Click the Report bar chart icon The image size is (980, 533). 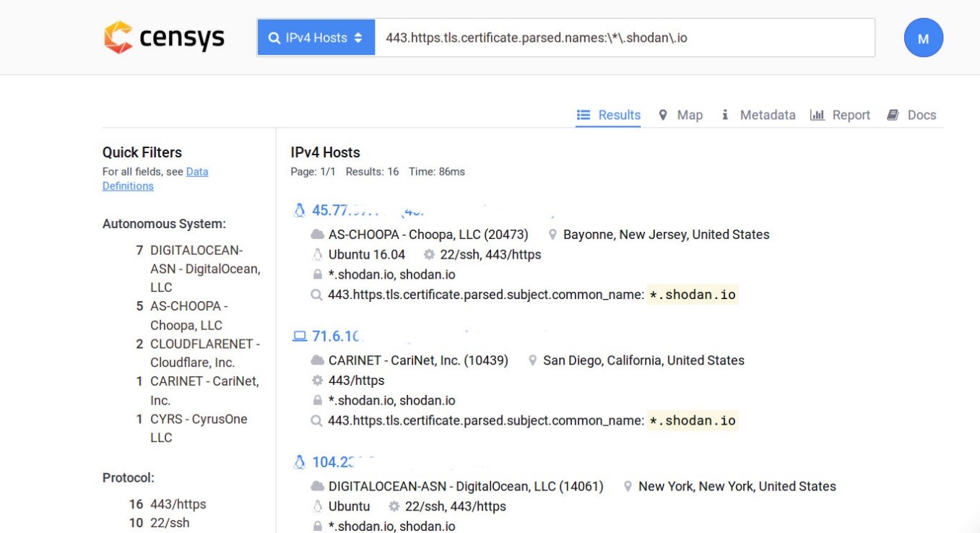click(817, 115)
